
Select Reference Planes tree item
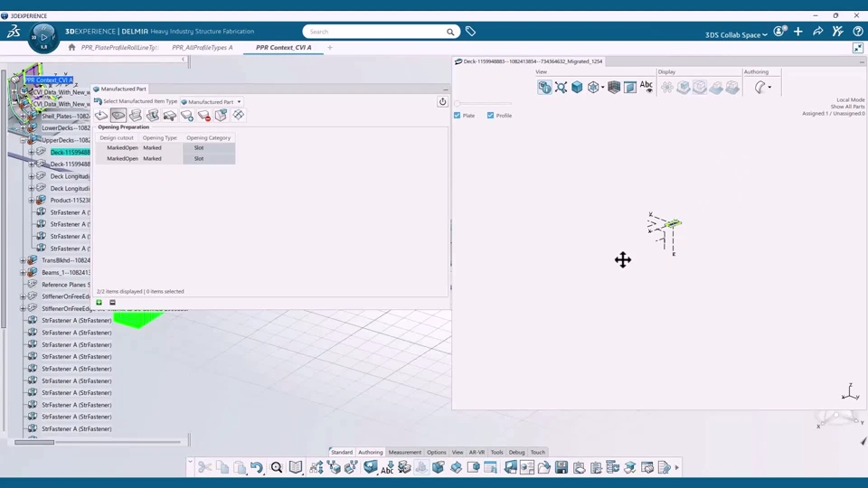pos(65,285)
